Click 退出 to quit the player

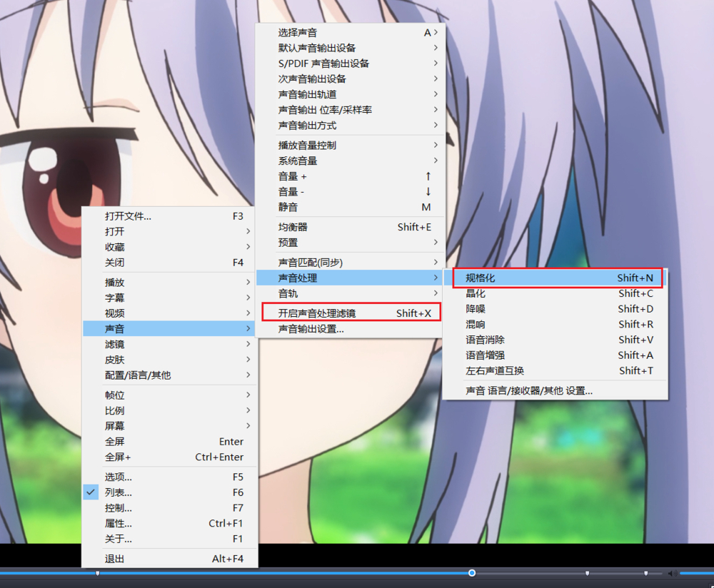tap(170, 559)
